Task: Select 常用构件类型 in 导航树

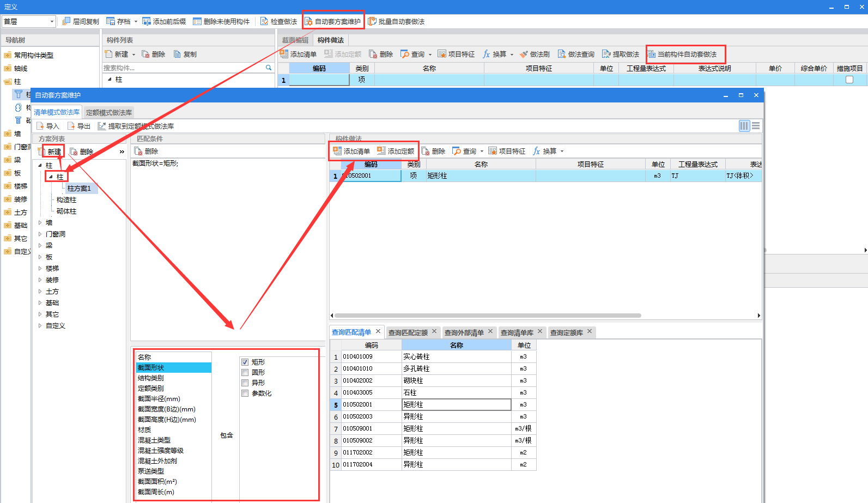Action: tap(34, 55)
